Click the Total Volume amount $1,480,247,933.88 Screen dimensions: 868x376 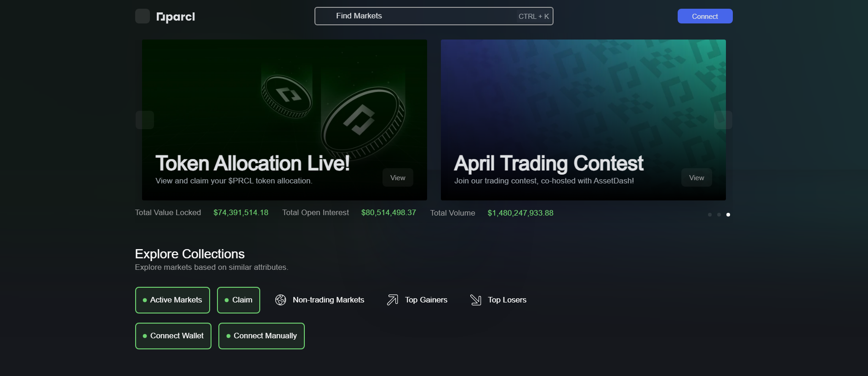coord(520,213)
